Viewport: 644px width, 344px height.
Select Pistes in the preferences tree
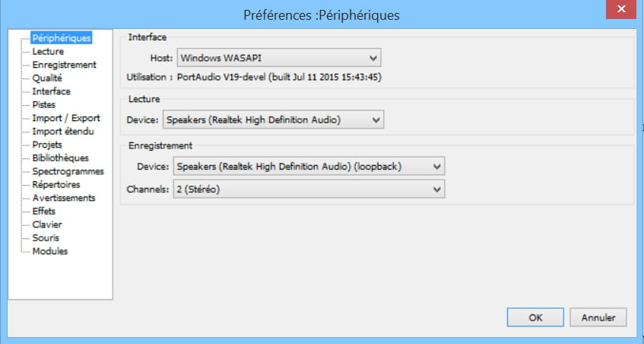tap(43, 104)
